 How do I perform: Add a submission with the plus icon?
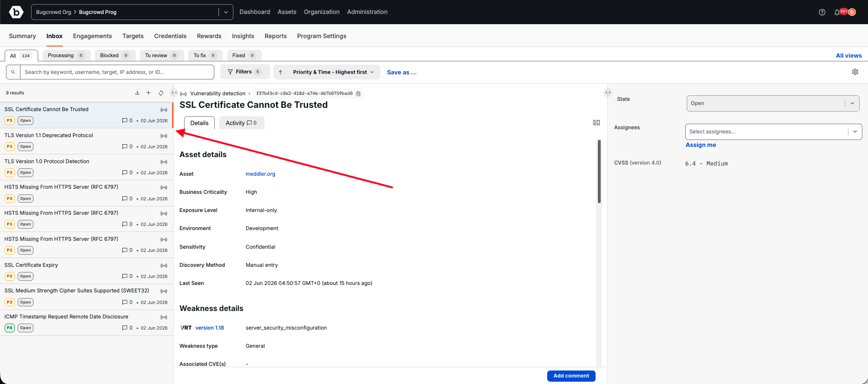[x=149, y=93]
